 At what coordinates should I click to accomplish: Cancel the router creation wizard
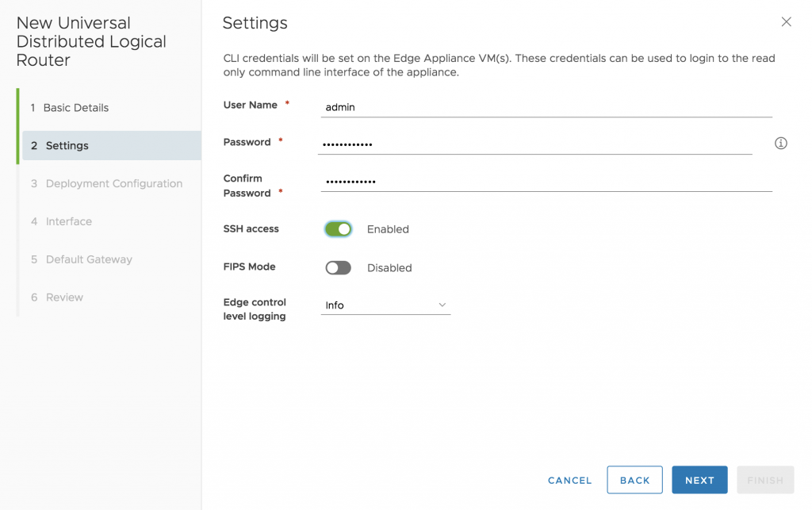[569, 480]
